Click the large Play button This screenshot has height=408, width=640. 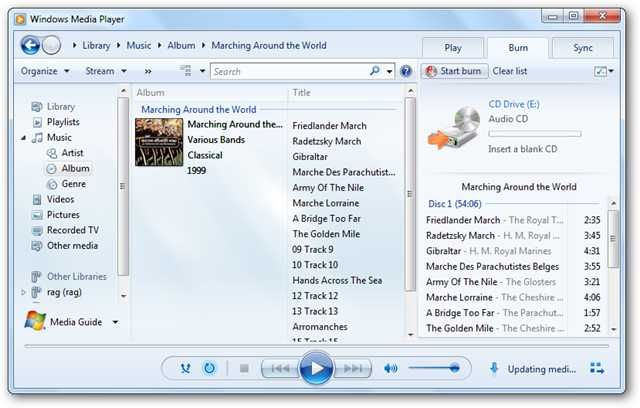click(316, 368)
